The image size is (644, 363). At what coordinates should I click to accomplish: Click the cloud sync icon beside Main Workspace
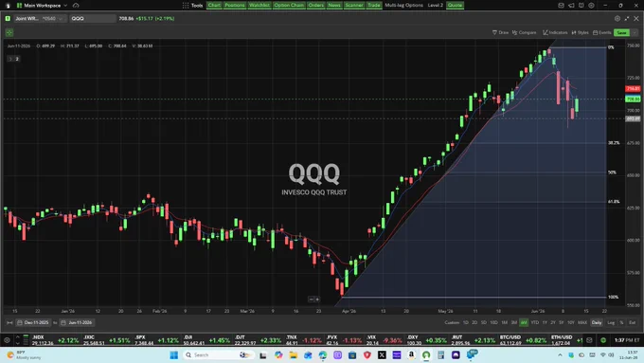pos(76,6)
